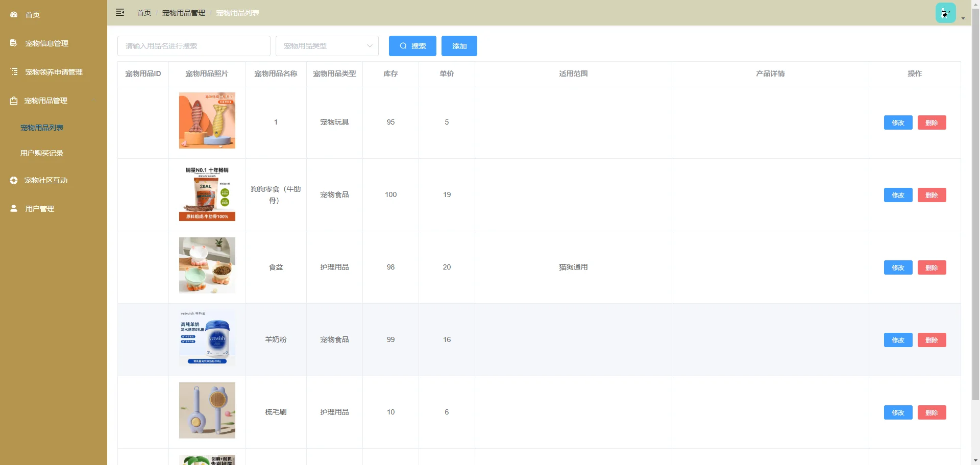980x465 pixels.
Task: Select the 梳毛刷 name cell
Action: click(x=276, y=412)
